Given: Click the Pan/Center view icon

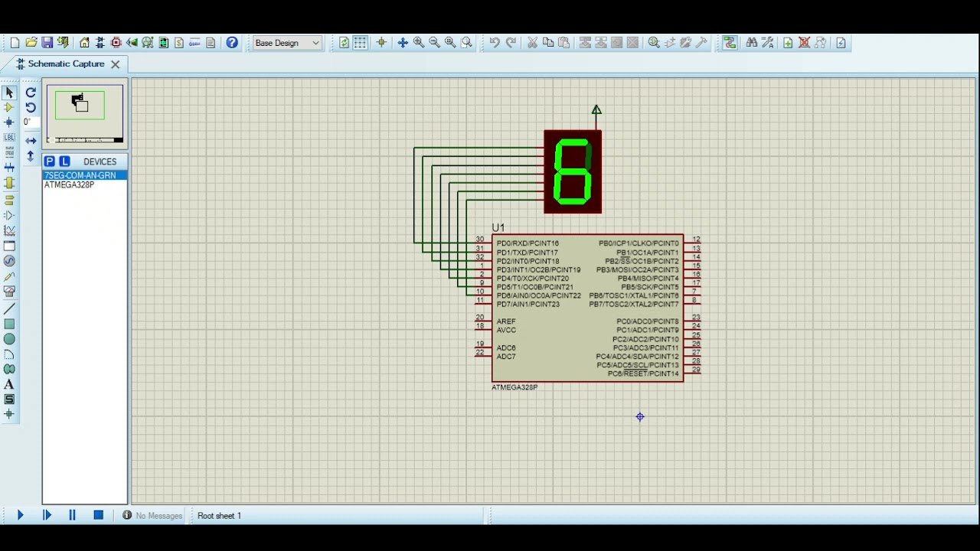Looking at the screenshot, I should coord(403,43).
